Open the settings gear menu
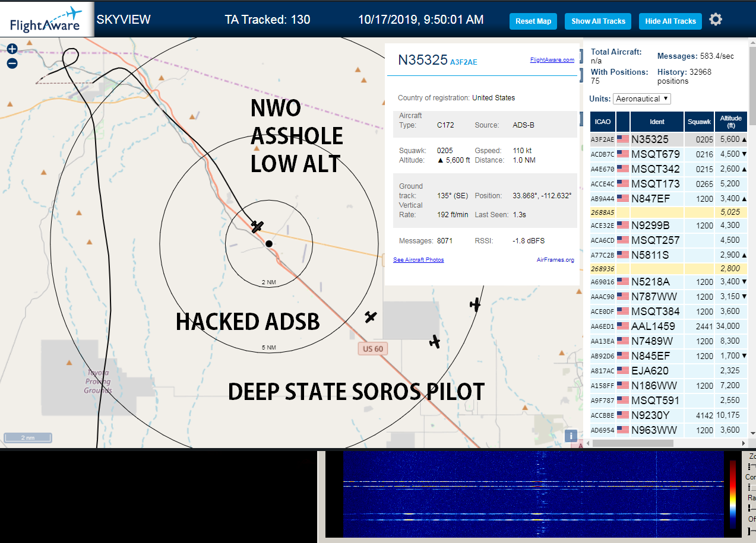 pyautogui.click(x=716, y=20)
